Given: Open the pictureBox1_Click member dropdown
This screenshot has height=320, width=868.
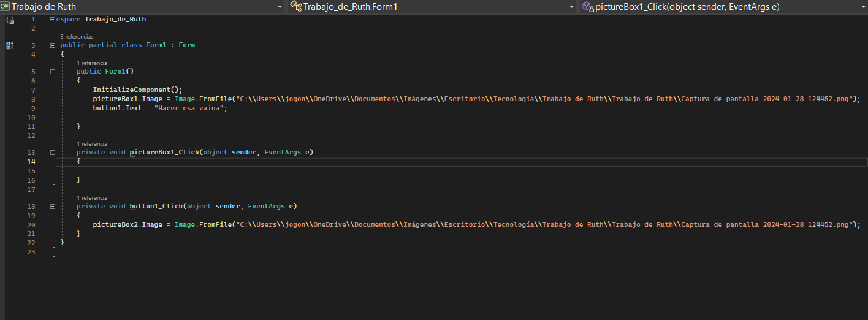Looking at the screenshot, I should click(861, 7).
